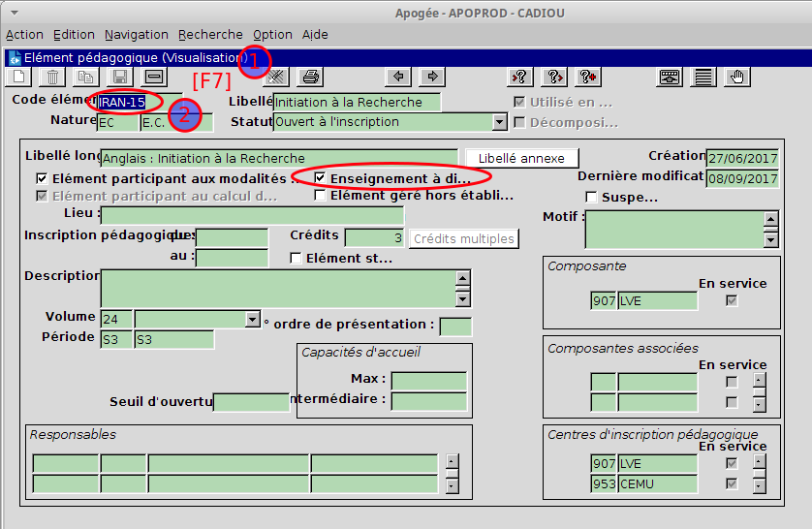This screenshot has width=812, height=529.
Task: Enable the 'Suspe...' checkbox
Action: click(592, 198)
